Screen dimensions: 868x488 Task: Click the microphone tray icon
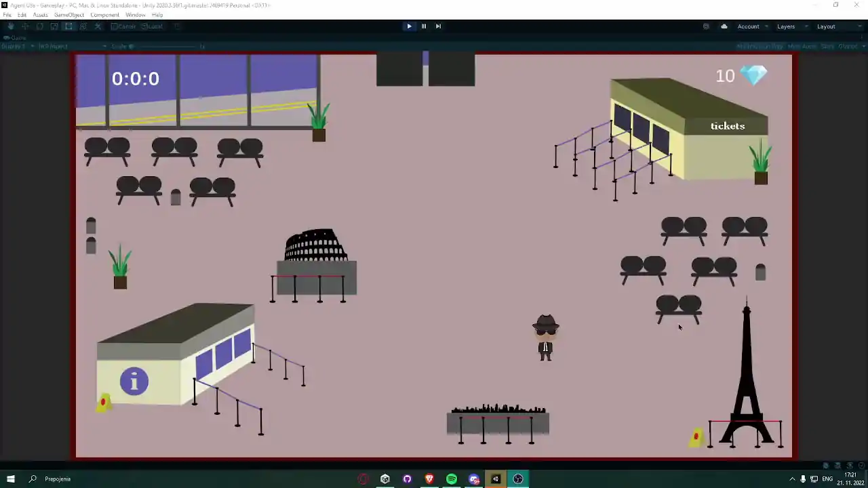tap(804, 479)
